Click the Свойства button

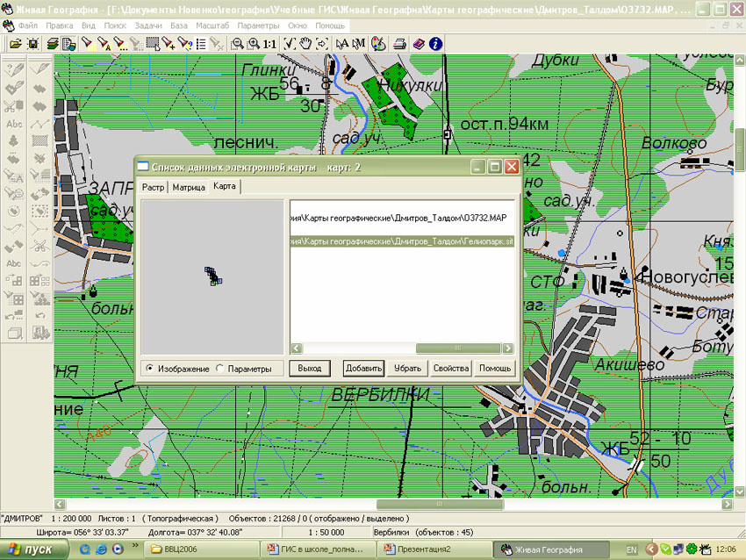click(x=451, y=369)
